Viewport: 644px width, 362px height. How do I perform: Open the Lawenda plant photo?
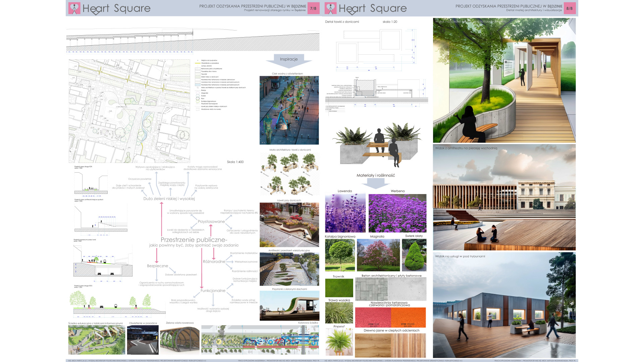pyautogui.click(x=345, y=213)
